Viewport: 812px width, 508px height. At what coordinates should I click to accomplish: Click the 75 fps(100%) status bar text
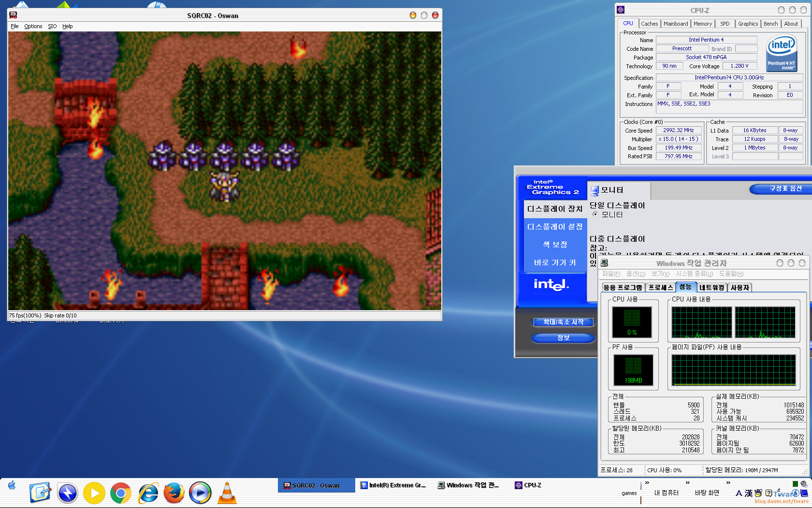coord(25,315)
